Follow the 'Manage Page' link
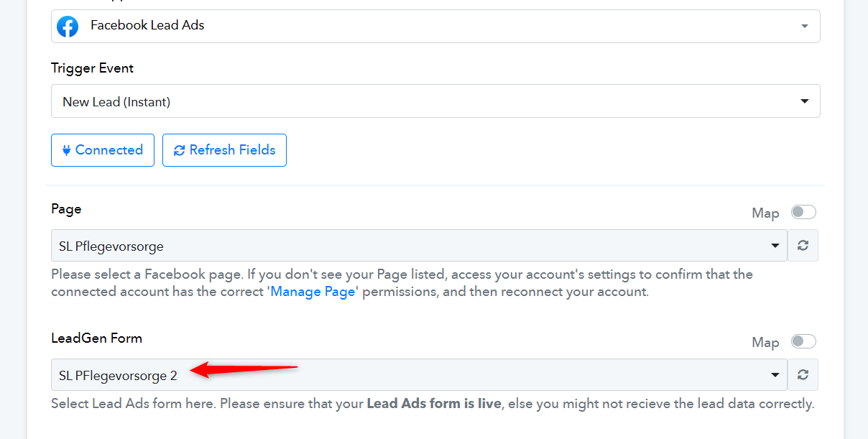This screenshot has height=439, width=868. coord(313,292)
